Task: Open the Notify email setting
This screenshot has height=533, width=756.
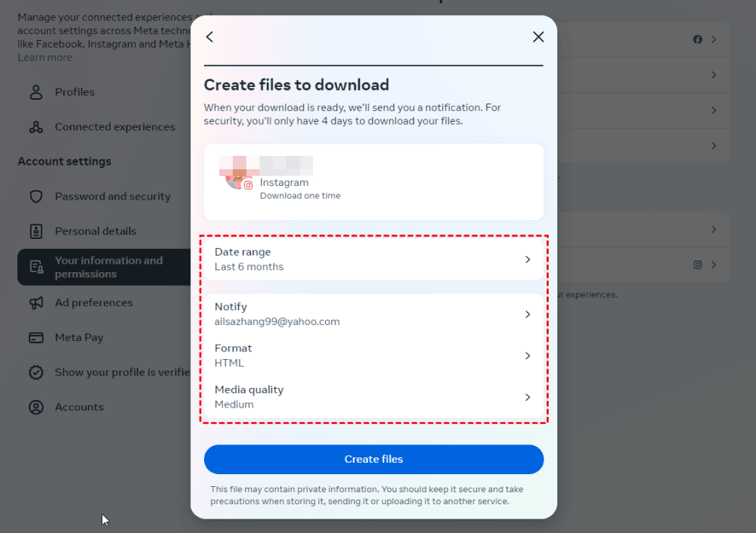Action: coord(373,315)
